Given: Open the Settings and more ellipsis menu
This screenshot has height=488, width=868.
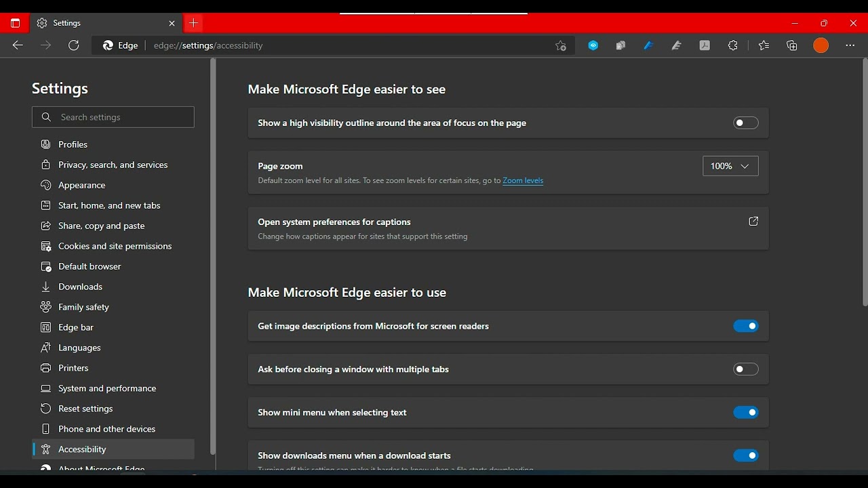Looking at the screenshot, I should 850,45.
